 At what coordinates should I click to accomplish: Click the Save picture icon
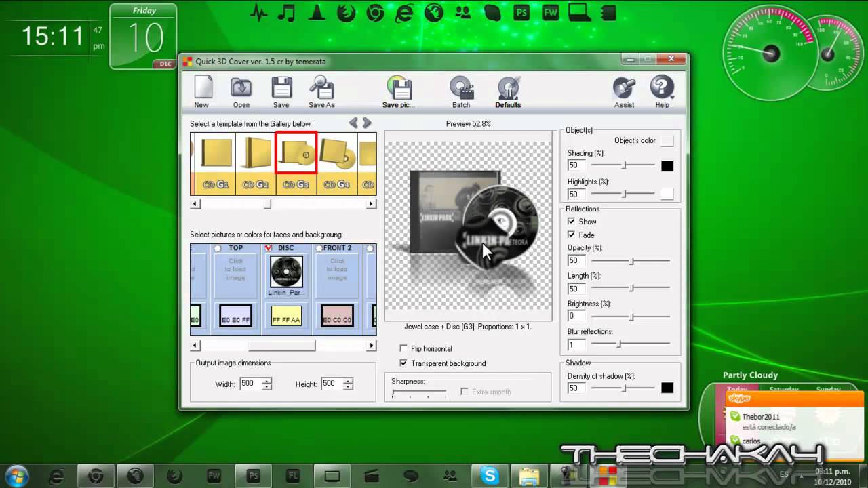pos(399,87)
